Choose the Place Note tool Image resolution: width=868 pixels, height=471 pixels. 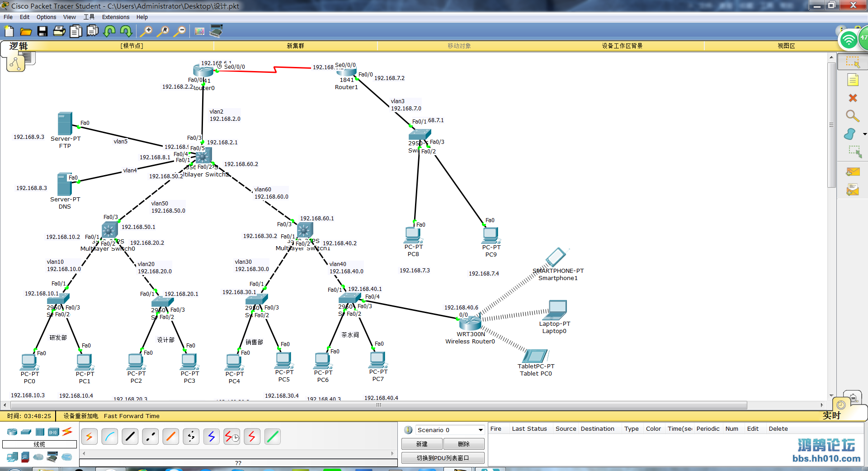point(853,81)
